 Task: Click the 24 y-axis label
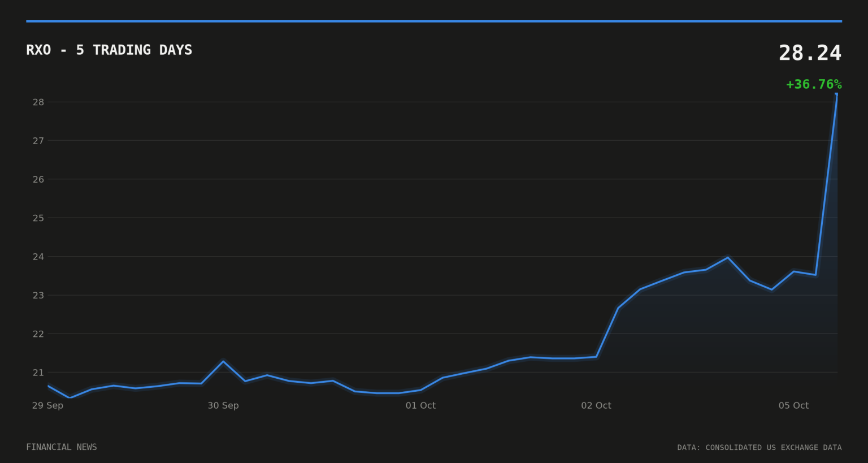(x=38, y=257)
